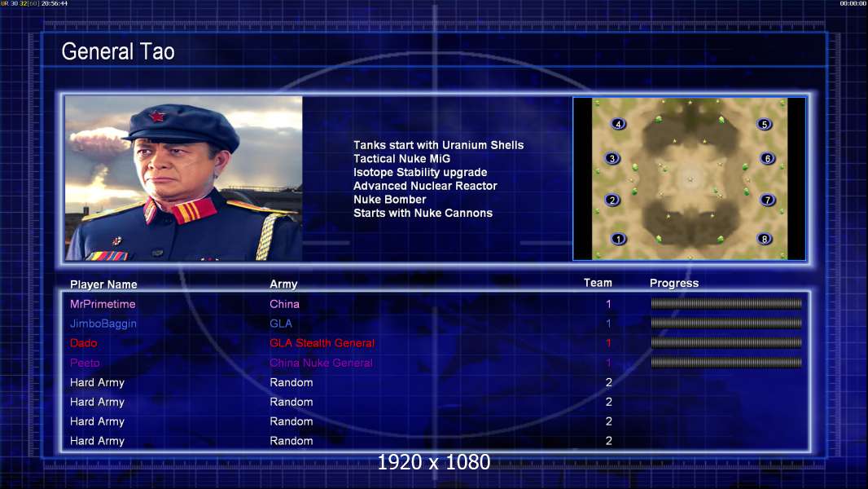
Task: Click the Army column header
Action: point(283,284)
